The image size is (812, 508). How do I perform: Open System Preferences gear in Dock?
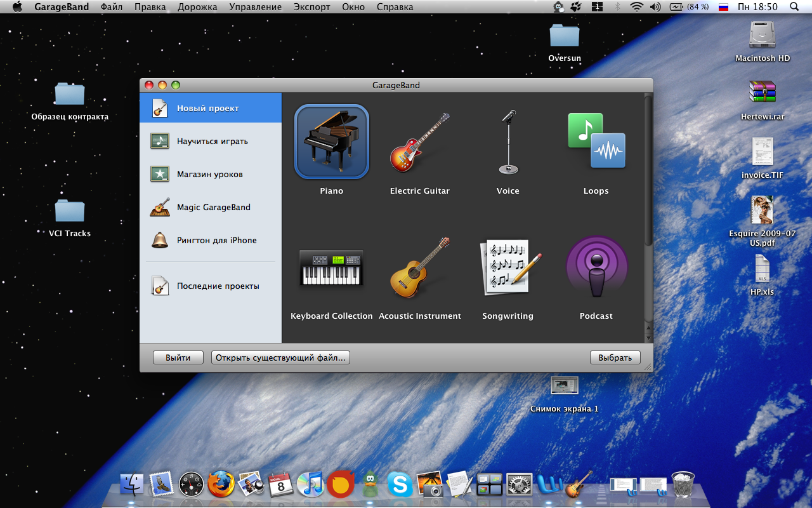click(x=519, y=485)
